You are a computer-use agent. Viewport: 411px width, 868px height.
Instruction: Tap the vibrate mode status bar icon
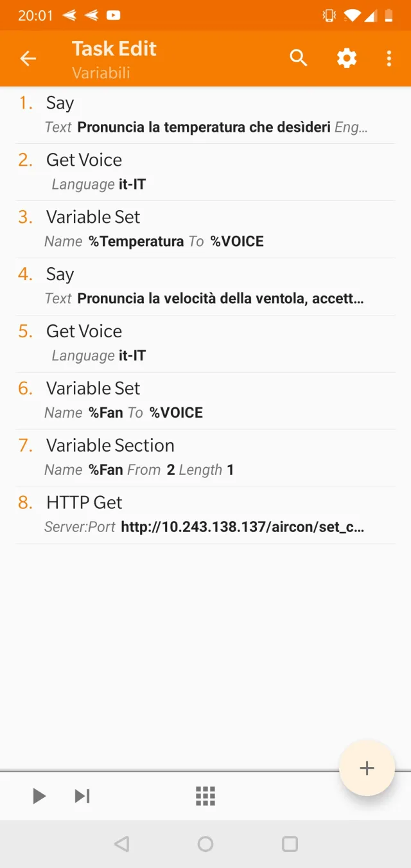coord(328,14)
